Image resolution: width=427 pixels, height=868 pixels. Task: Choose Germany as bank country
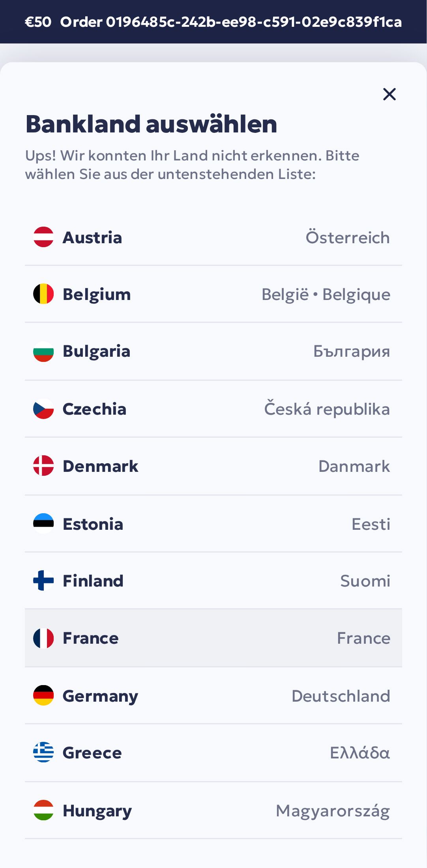100,696
